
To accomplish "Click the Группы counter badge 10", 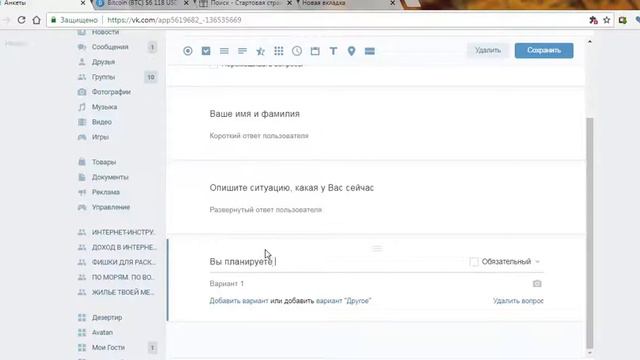I will tap(151, 77).
